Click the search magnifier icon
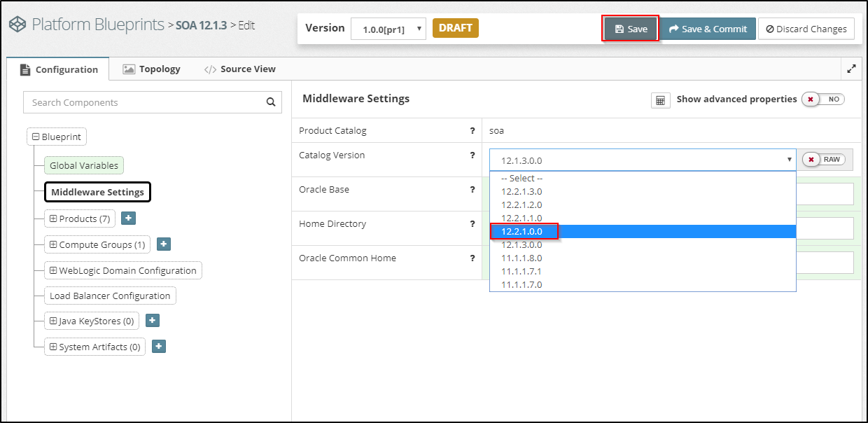Screen dimensions: 868x423 pos(271,102)
